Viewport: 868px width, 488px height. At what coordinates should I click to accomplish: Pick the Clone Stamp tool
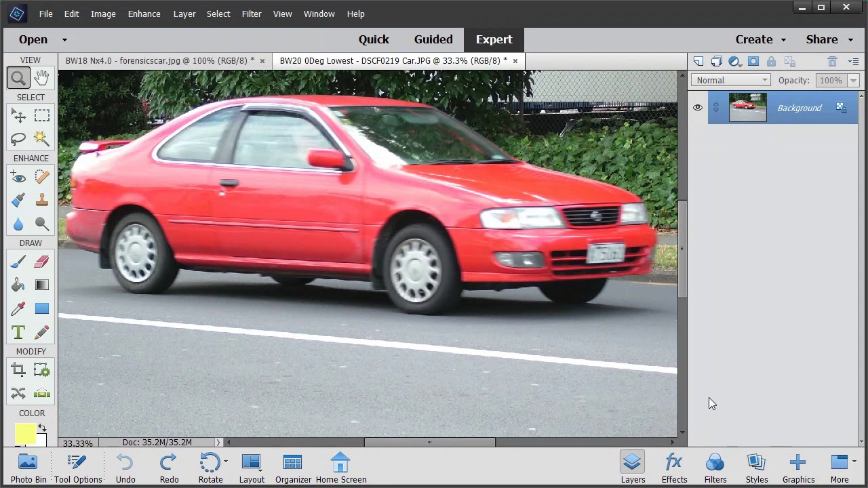(x=42, y=200)
